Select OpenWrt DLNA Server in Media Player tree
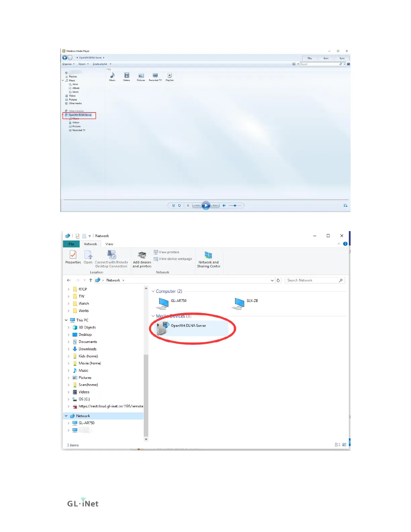 80,115
